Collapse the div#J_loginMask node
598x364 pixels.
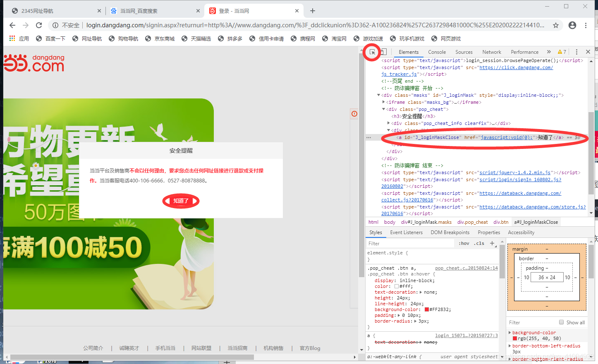(x=378, y=95)
